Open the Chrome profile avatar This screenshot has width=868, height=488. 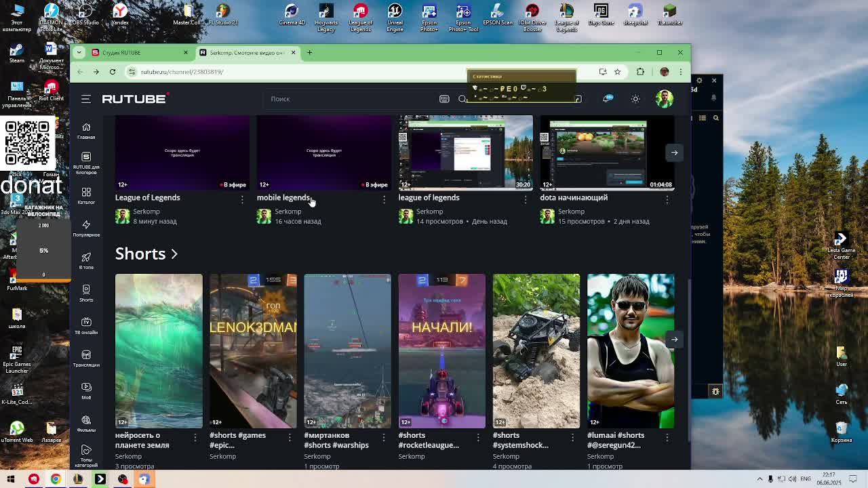pyautogui.click(x=665, y=72)
